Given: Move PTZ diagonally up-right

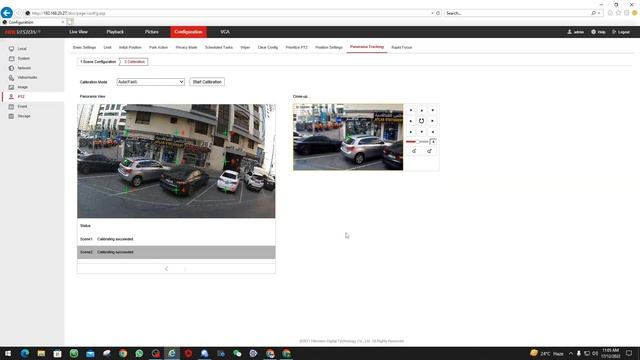Looking at the screenshot, I should coord(432,110).
